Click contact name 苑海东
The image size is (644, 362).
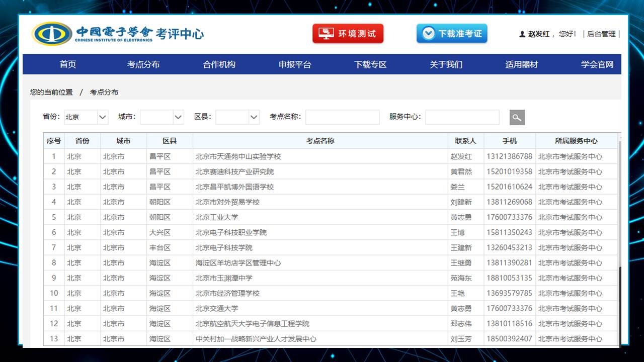[x=461, y=278]
